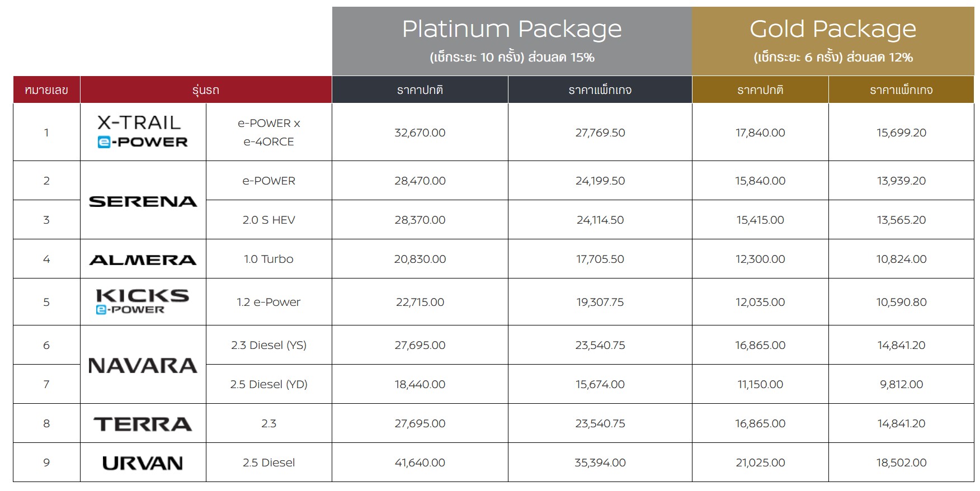Click the red รุ่นรถ column header
The image size is (980, 491).
tap(206, 90)
